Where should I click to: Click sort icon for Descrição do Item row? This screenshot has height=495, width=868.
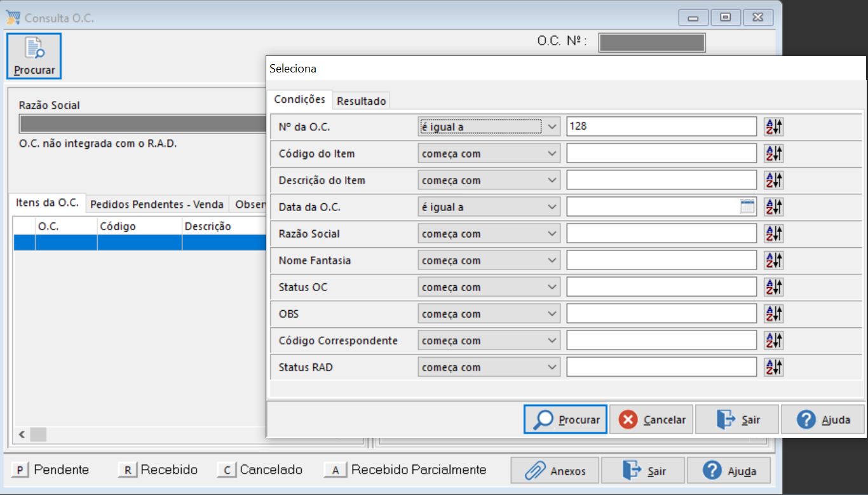773,180
